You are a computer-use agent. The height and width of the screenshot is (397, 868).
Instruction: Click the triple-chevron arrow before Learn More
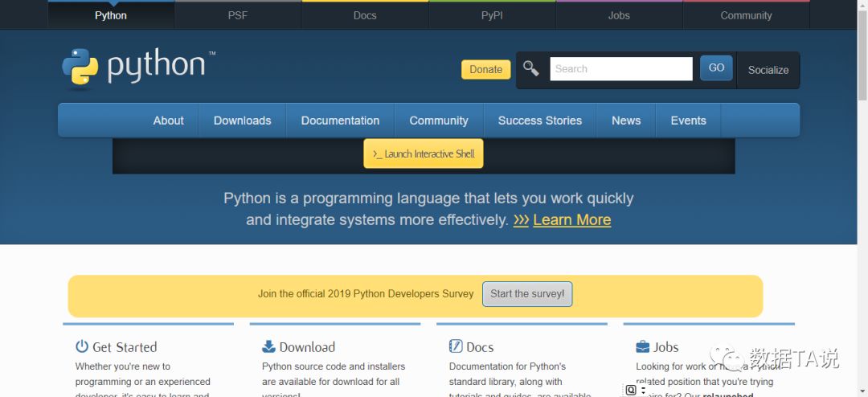point(521,220)
